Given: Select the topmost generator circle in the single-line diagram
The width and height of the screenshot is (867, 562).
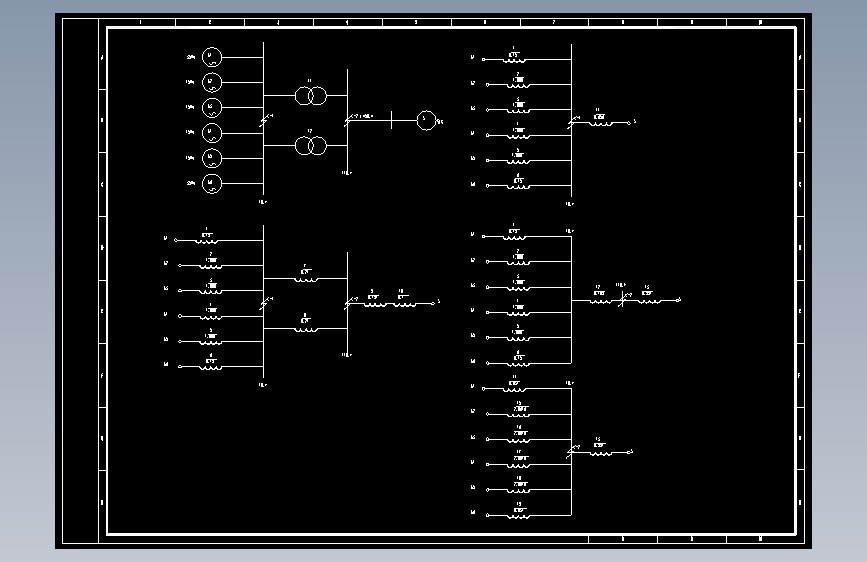Looking at the screenshot, I should (x=212, y=57).
